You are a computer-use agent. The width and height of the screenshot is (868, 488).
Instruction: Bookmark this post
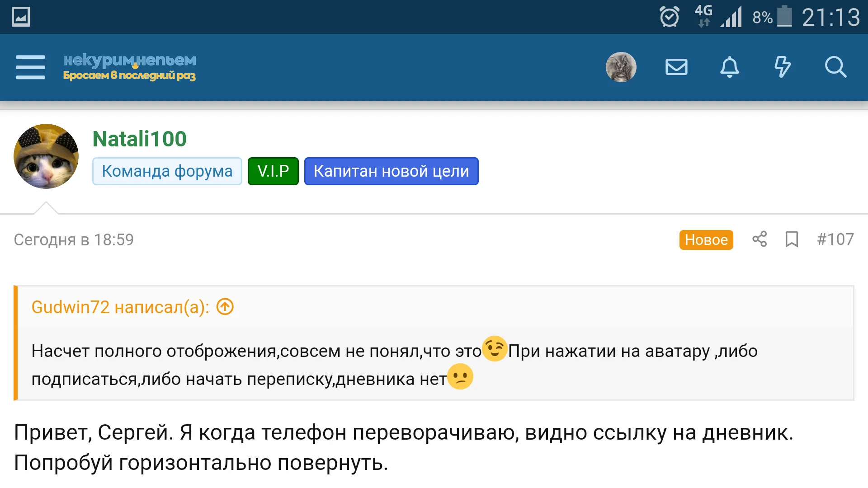tap(792, 239)
